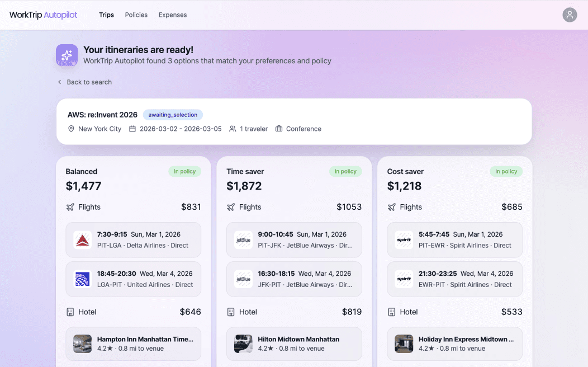588x367 pixels.
Task: Click the $831 flights price
Action: point(191,207)
